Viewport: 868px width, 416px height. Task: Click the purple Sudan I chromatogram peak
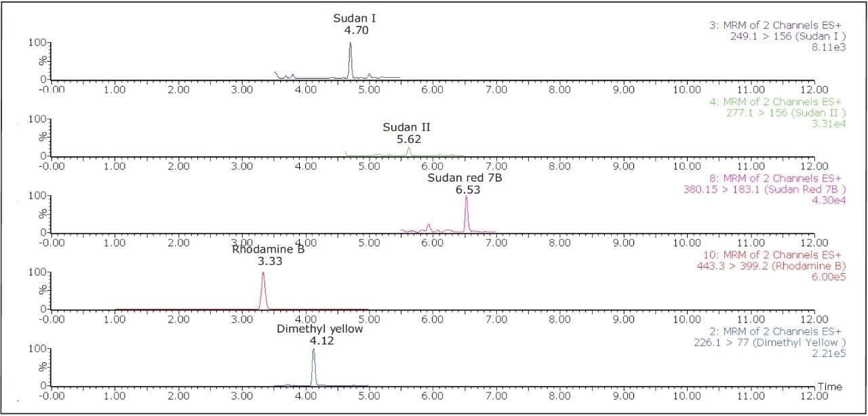(x=350, y=61)
